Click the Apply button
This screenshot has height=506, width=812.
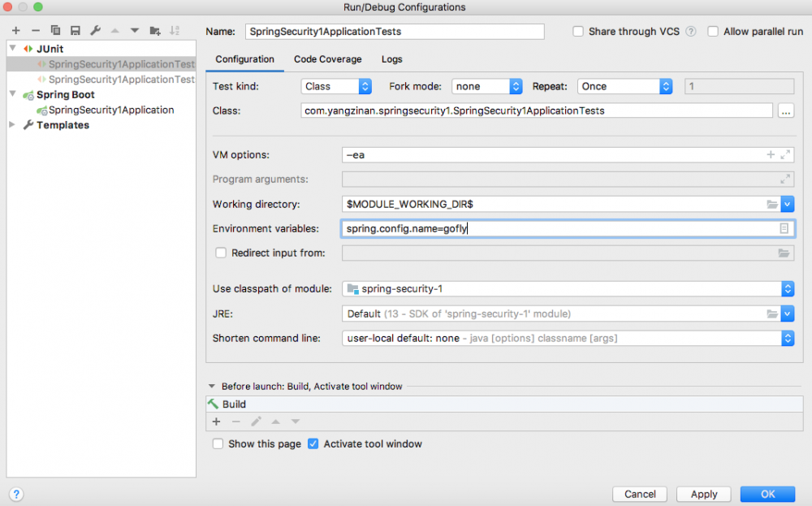pyautogui.click(x=703, y=494)
